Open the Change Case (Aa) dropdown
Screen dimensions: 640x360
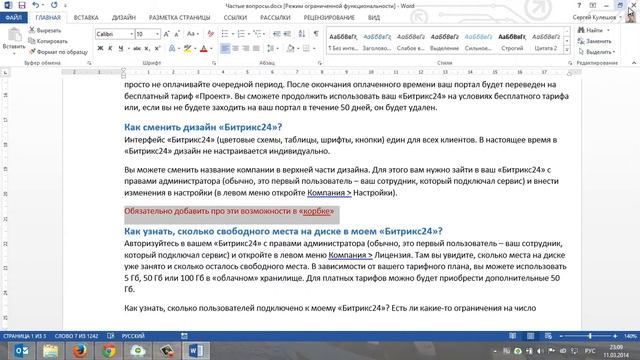tap(193, 34)
